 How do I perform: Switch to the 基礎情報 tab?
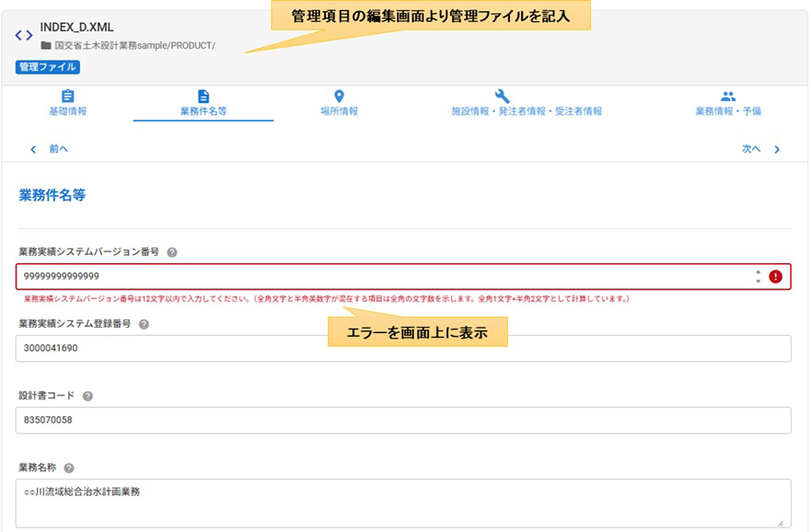click(67, 103)
